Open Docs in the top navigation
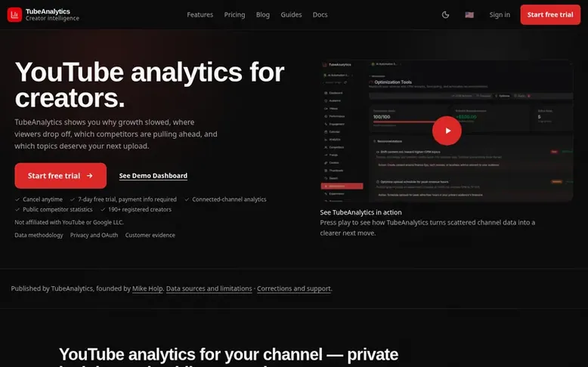 click(x=320, y=14)
